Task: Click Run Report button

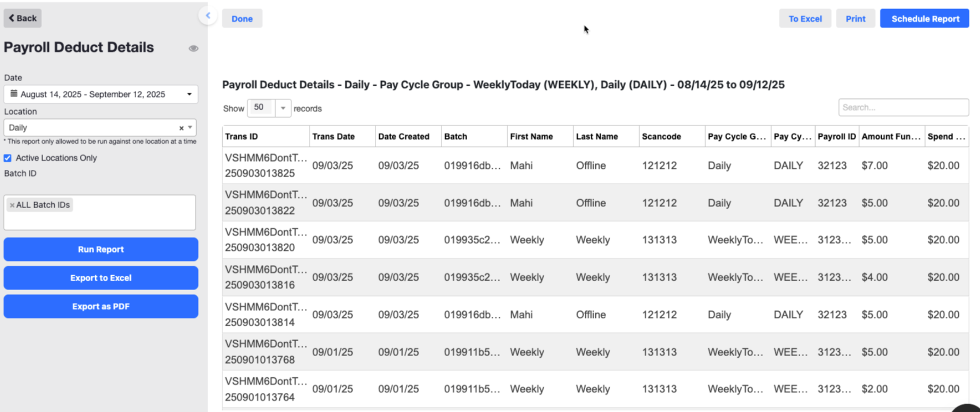Action: pos(101,249)
